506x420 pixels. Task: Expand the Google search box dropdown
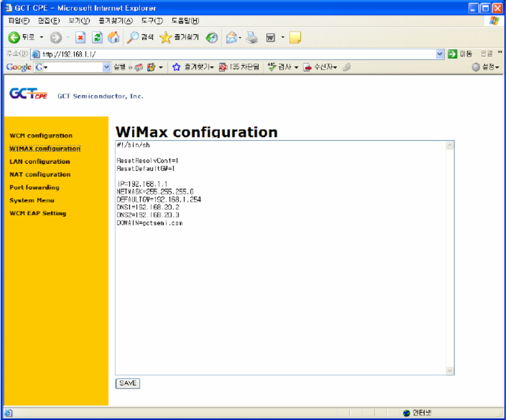(x=106, y=67)
